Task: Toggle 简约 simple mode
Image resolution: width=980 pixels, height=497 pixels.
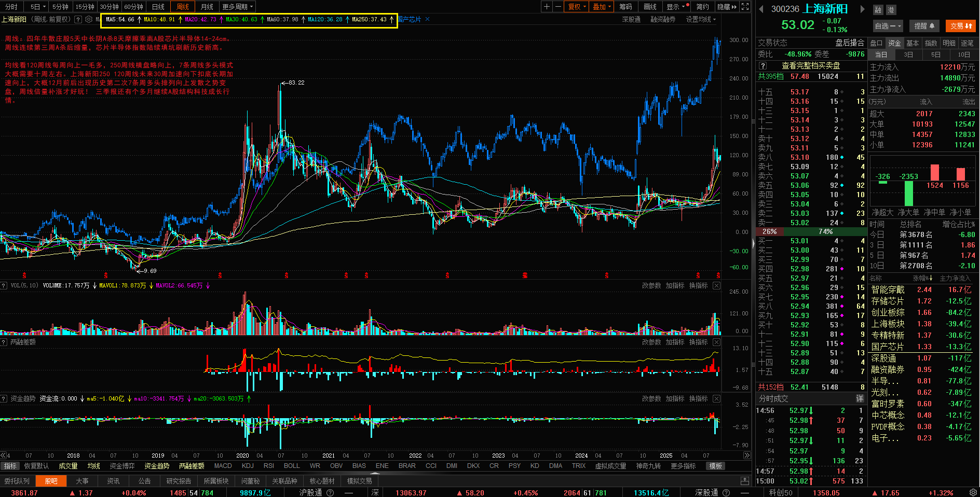Action: [702, 7]
